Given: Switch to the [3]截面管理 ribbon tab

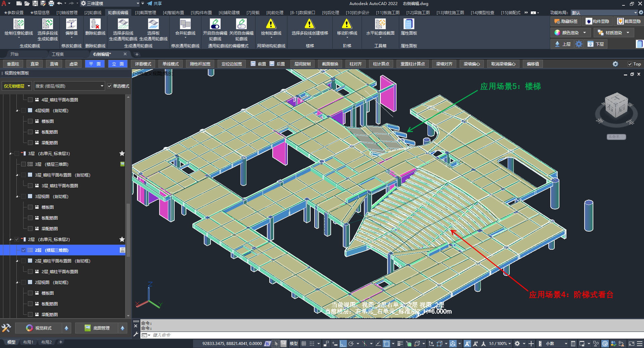Looking at the screenshot, I should pyautogui.click(x=146, y=13).
